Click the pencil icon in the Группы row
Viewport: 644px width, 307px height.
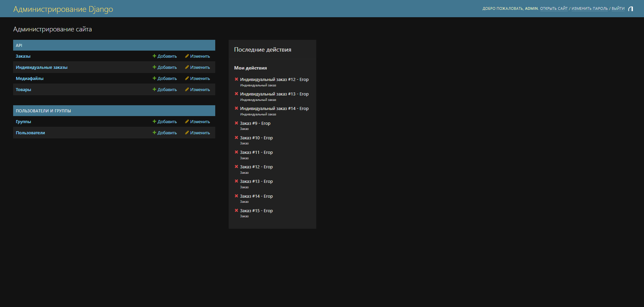click(x=187, y=121)
